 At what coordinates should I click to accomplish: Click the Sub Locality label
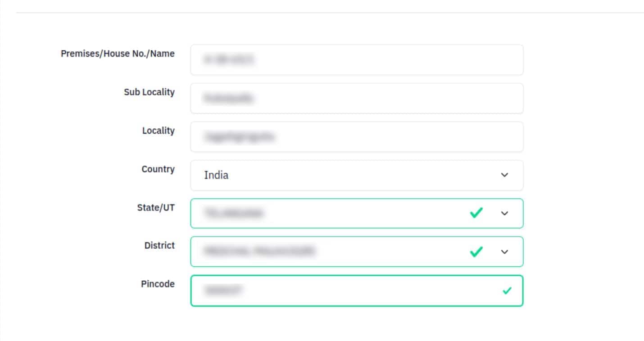point(149,92)
